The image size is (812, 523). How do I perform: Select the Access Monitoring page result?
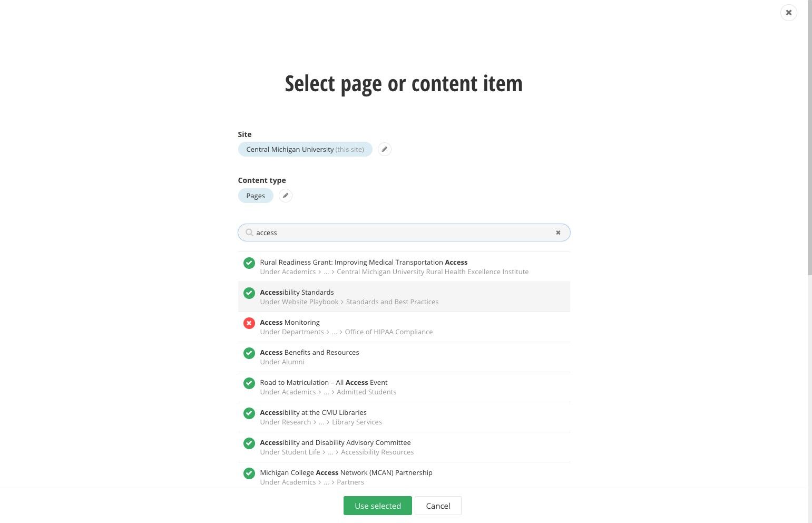pyautogui.click(x=404, y=327)
